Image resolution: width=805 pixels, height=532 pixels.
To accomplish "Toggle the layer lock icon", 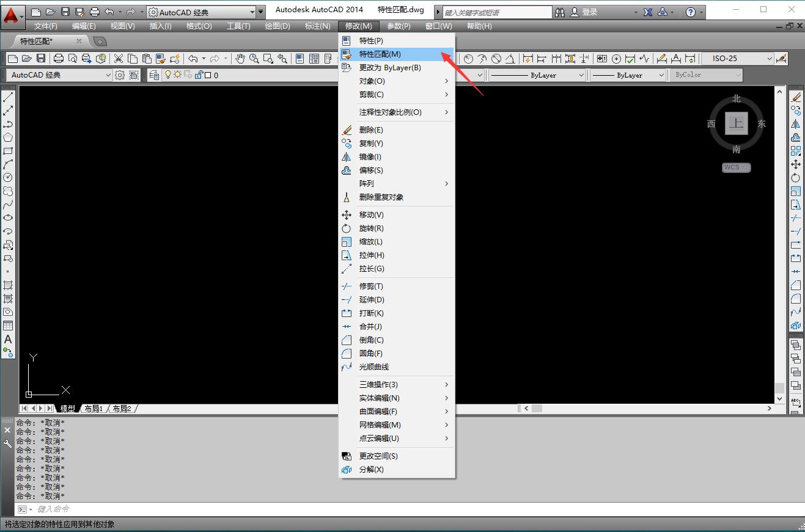I will pos(199,75).
